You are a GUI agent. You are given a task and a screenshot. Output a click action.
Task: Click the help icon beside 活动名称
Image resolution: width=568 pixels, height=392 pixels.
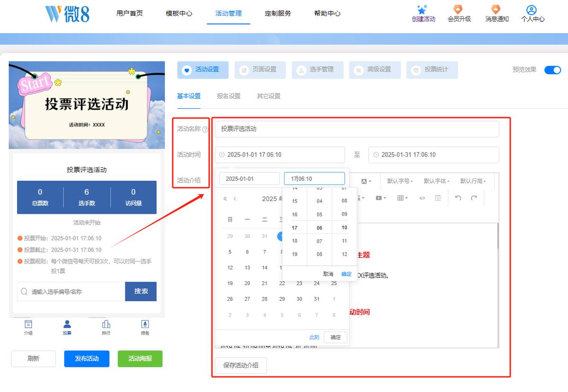(205, 129)
